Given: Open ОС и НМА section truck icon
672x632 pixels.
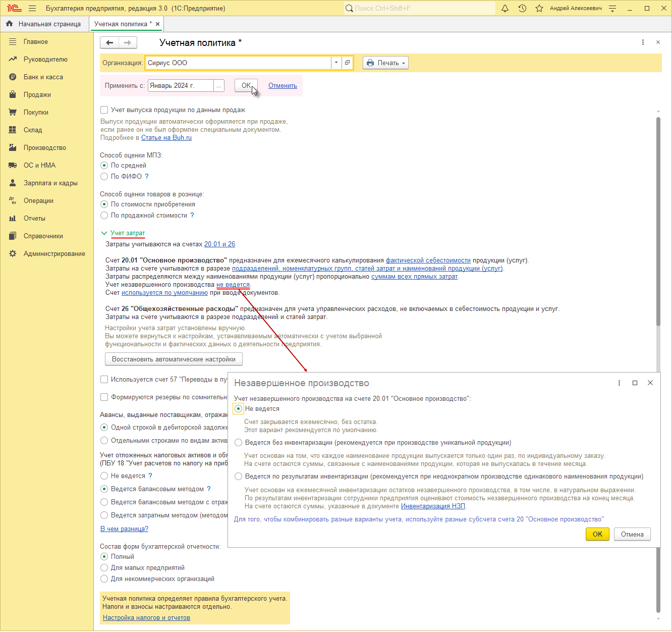Looking at the screenshot, I should (x=13, y=165).
